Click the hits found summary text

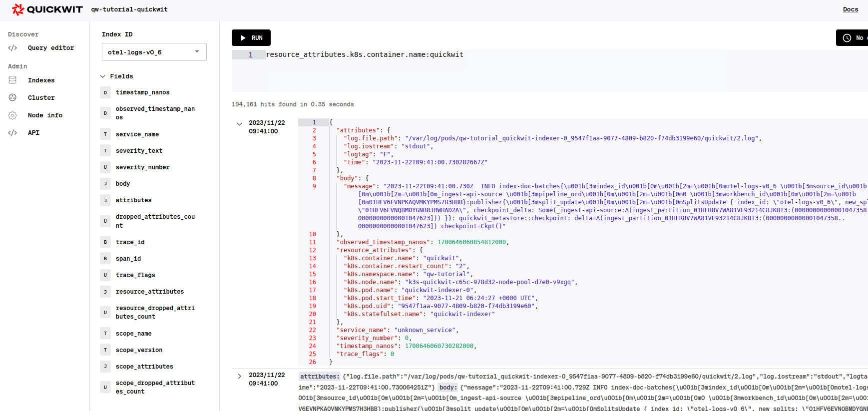coord(293,104)
